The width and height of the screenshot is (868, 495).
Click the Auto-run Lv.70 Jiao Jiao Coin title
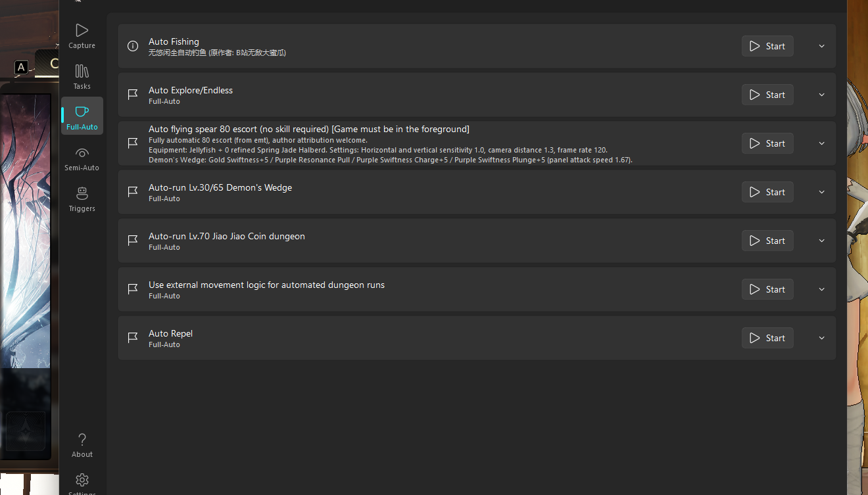(227, 236)
